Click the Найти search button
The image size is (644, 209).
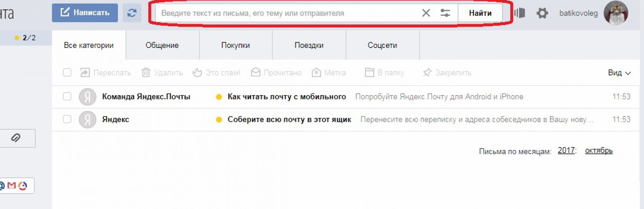480,13
